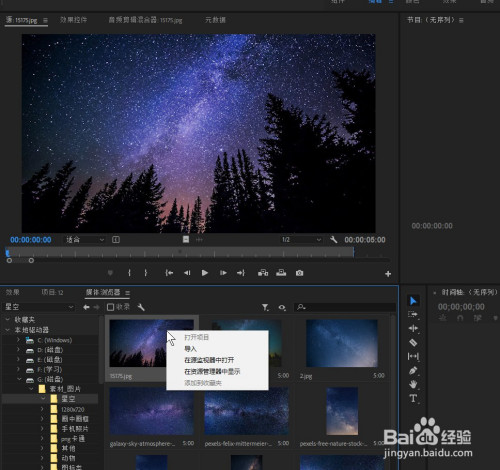
Task: Select the Pen tool
Action: click(413, 370)
